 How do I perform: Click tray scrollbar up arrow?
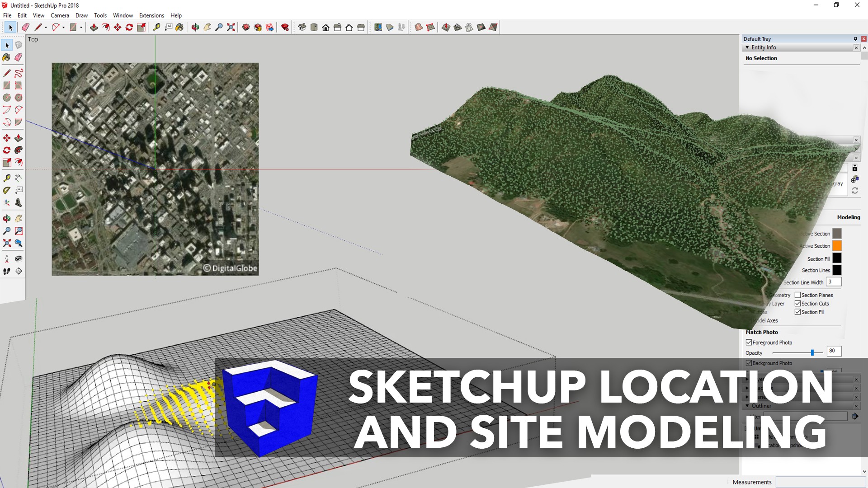tap(864, 47)
